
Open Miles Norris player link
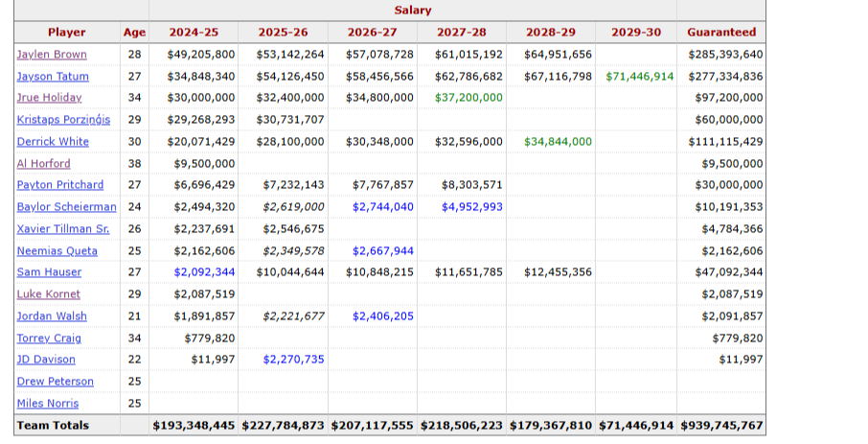click(48, 404)
